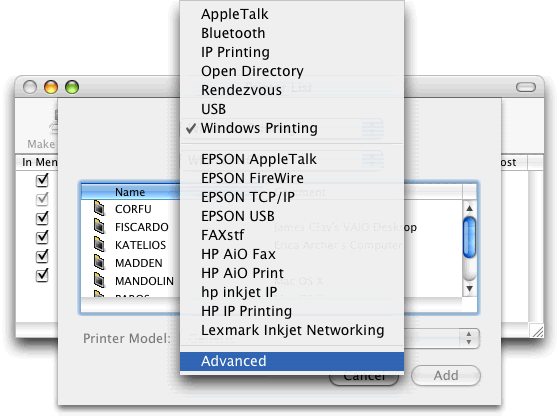Select the CORFU row name
The image size is (559, 416).
click(133, 209)
